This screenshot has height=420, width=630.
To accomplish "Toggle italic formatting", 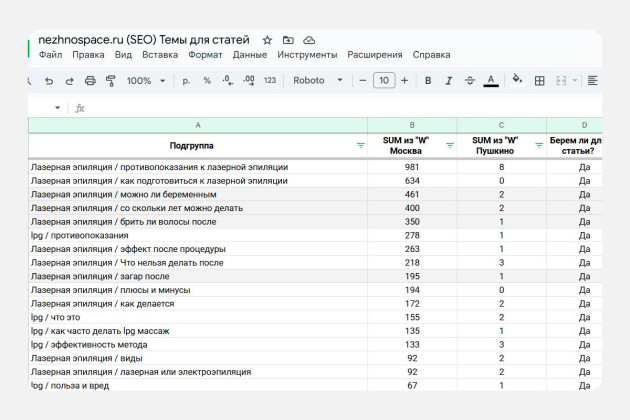I will (x=449, y=81).
